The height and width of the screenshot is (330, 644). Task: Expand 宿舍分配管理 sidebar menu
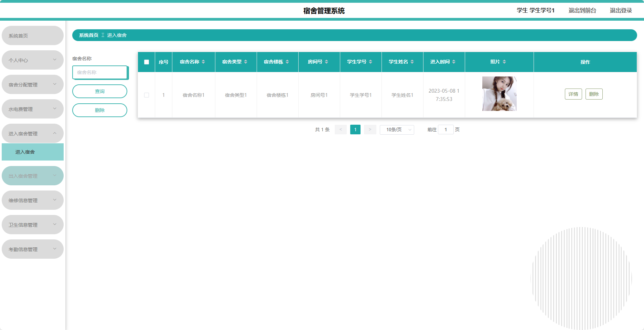point(33,84)
